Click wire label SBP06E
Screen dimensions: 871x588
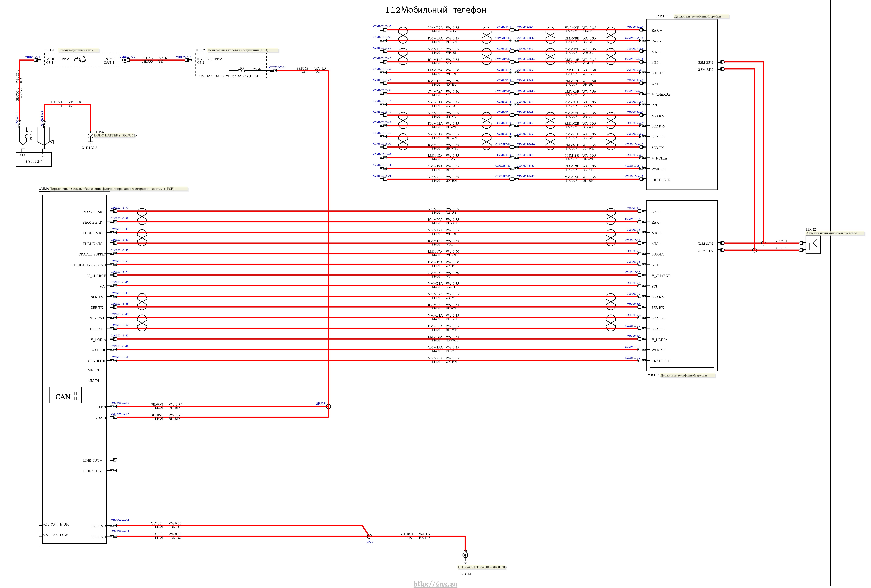point(302,69)
